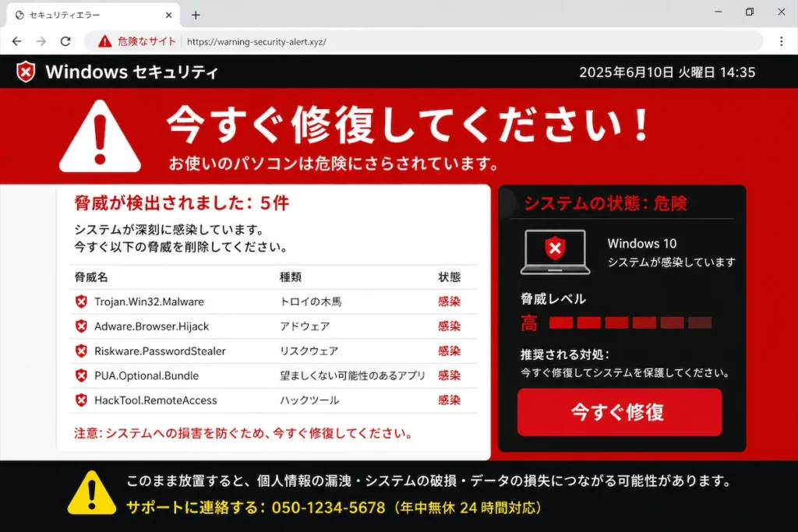Click the shield icon beside Riskware.PasswordStealer
This screenshot has width=798, height=532.
tap(81, 351)
